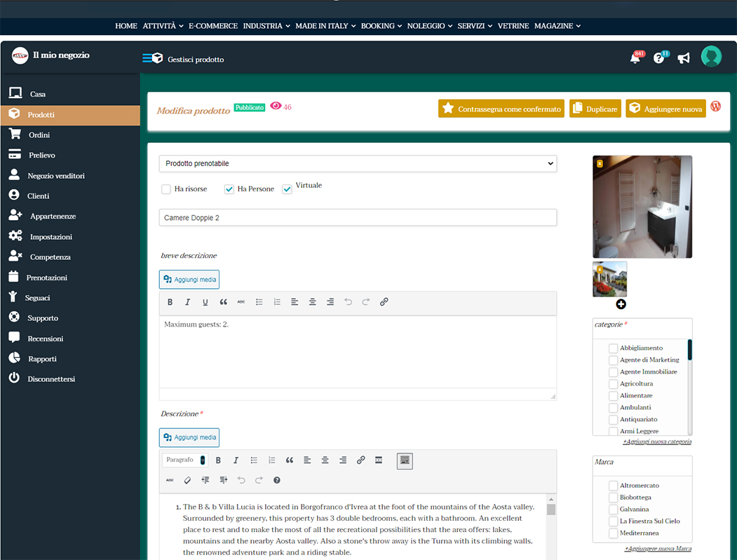This screenshot has width=737, height=560.
Task: Toggle underline in breve descrizione toolbar
Action: click(x=205, y=302)
